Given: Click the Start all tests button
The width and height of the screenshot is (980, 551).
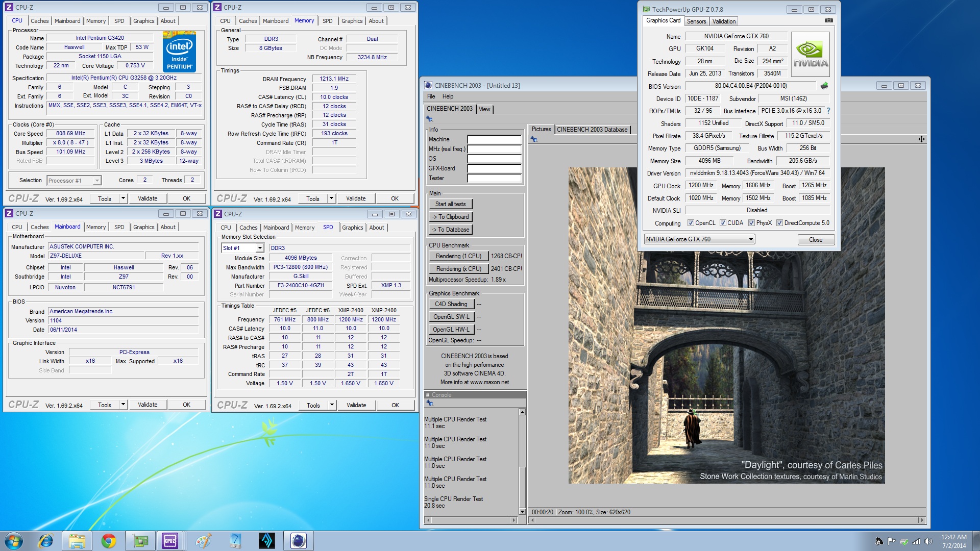Looking at the screenshot, I should [x=450, y=204].
